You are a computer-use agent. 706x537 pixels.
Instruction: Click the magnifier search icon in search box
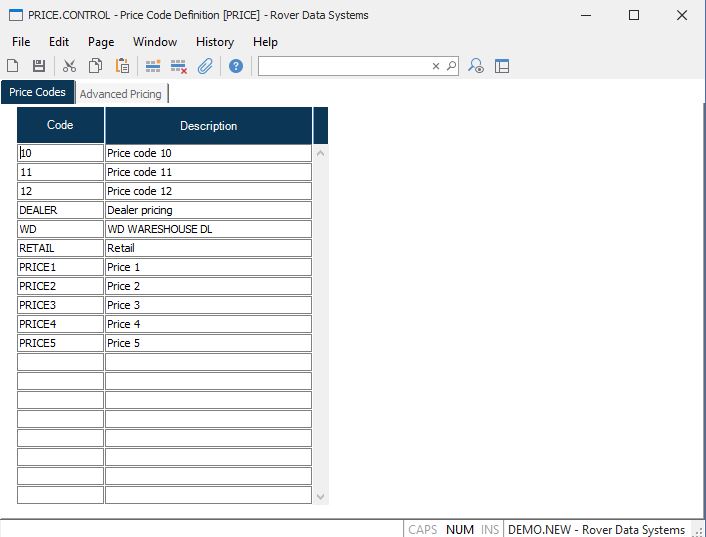(x=451, y=66)
